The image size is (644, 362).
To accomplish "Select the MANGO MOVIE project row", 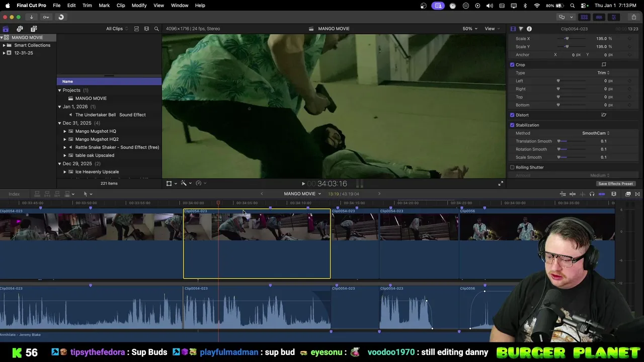I will click(x=109, y=99).
